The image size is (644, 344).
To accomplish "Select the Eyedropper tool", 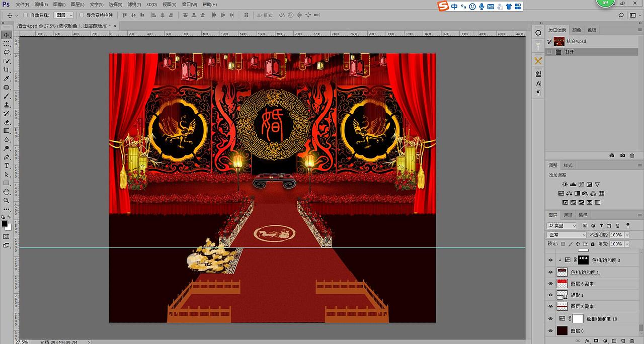I will tap(7, 78).
